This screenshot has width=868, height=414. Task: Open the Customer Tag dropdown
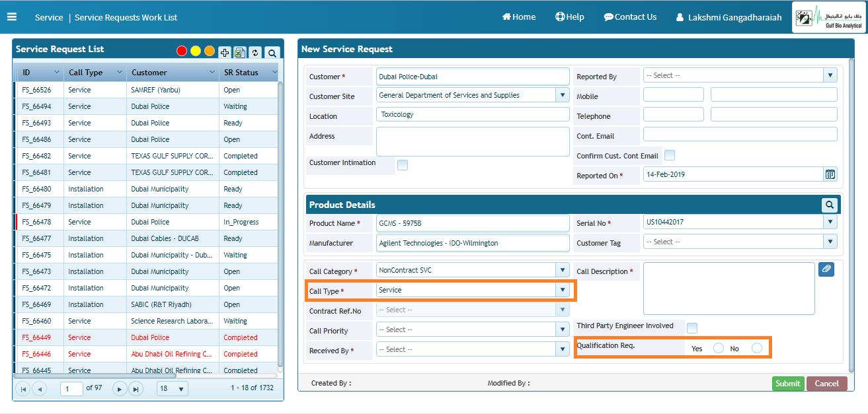coord(830,242)
